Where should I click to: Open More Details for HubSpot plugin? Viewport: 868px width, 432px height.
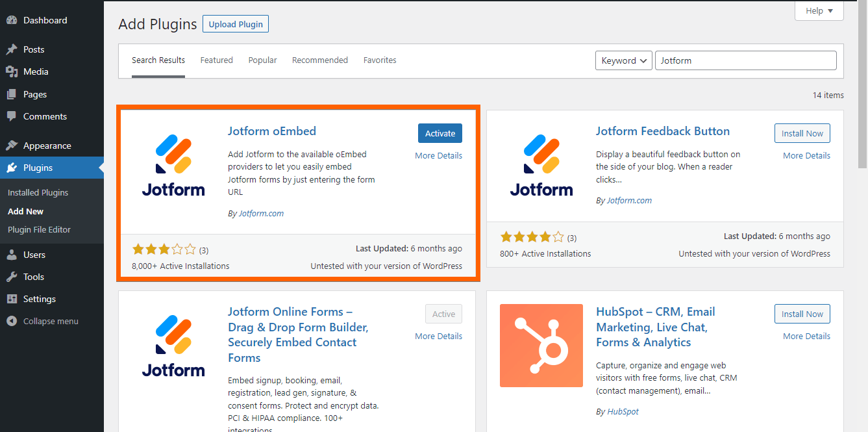[x=806, y=336]
